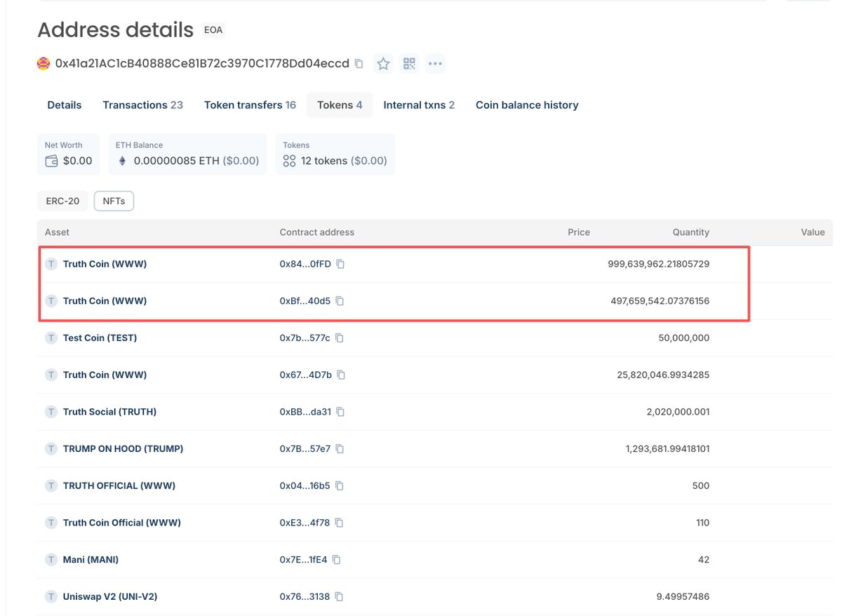Click the tokens grid icon beside 12 tokens
The image size is (842, 616).
coord(289,161)
